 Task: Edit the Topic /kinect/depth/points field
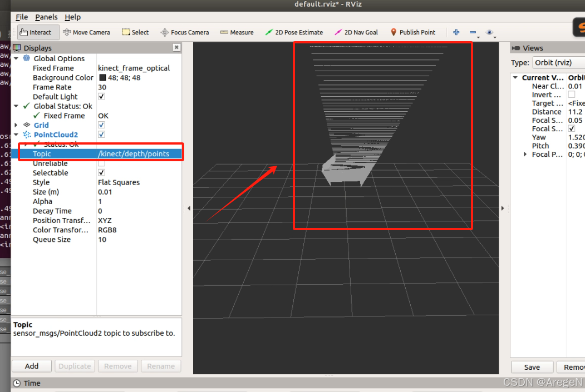coord(139,153)
